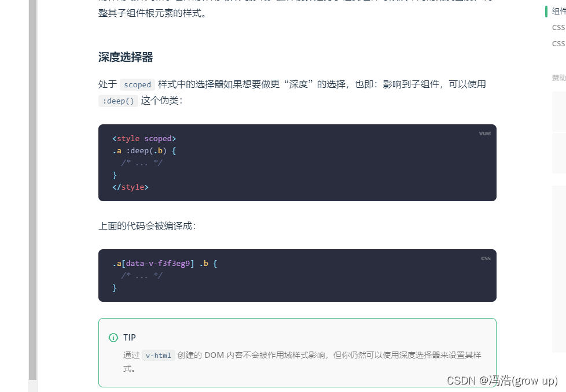Open the first 'CSS' sidebar outline link
The width and height of the screenshot is (566, 392).
(x=558, y=27)
